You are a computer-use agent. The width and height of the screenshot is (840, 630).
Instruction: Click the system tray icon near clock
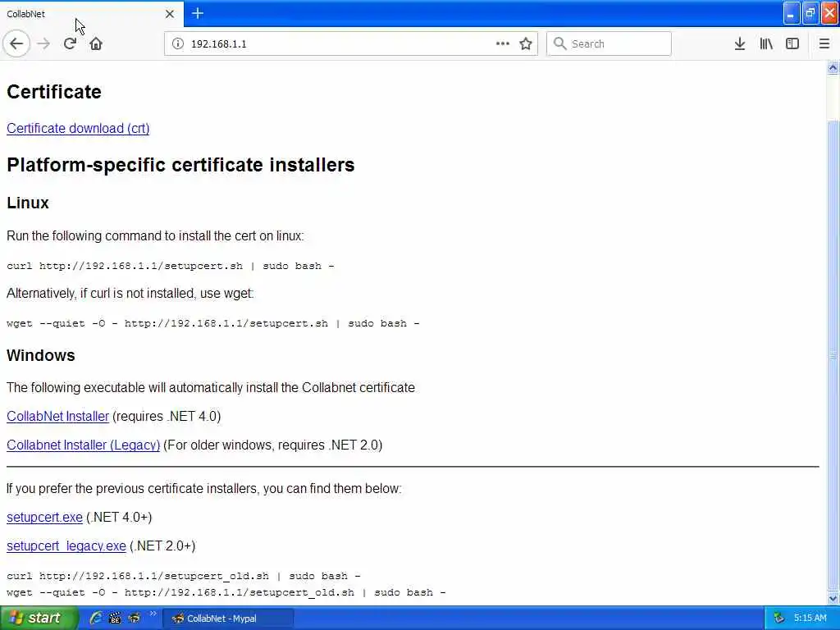[779, 619]
